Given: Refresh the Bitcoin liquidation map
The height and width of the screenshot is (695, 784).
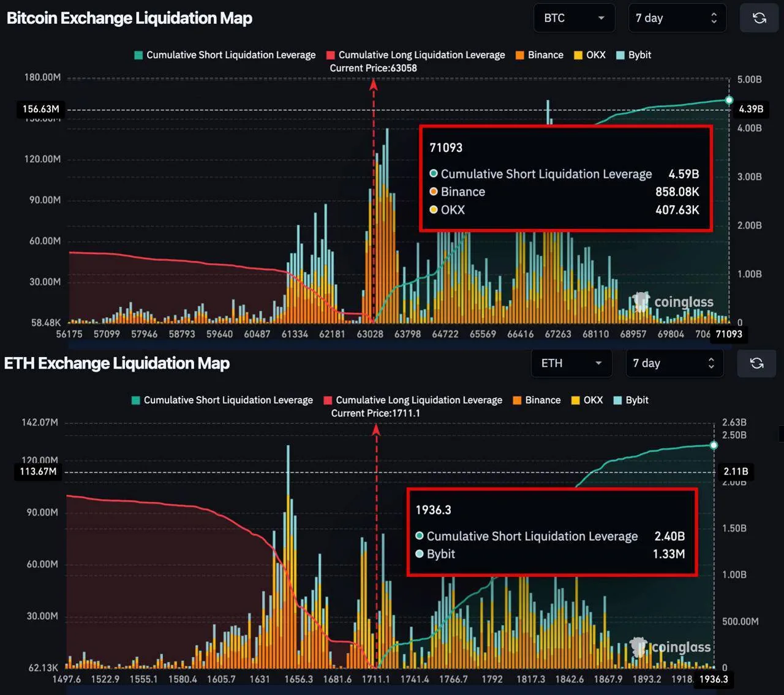Looking at the screenshot, I should coord(759,18).
